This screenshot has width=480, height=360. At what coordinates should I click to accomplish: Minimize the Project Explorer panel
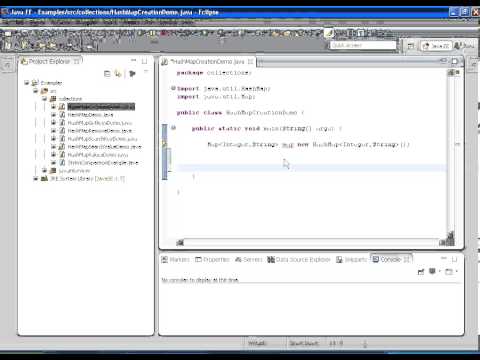[134, 60]
